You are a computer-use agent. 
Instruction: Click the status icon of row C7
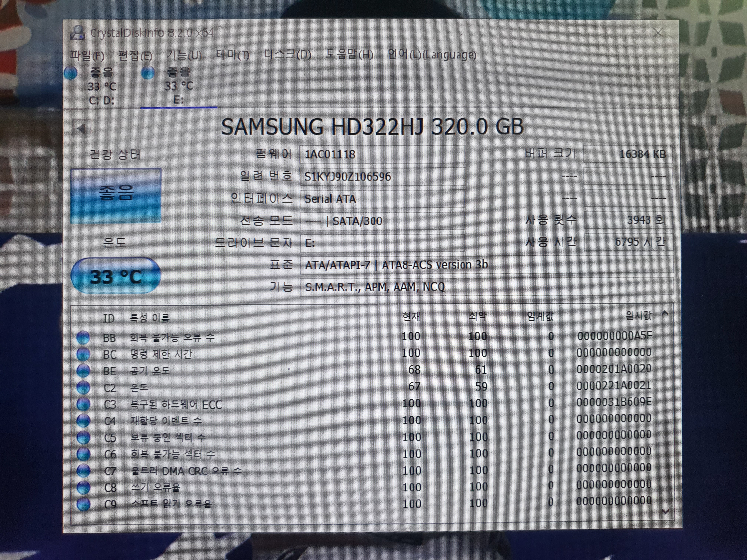83,471
